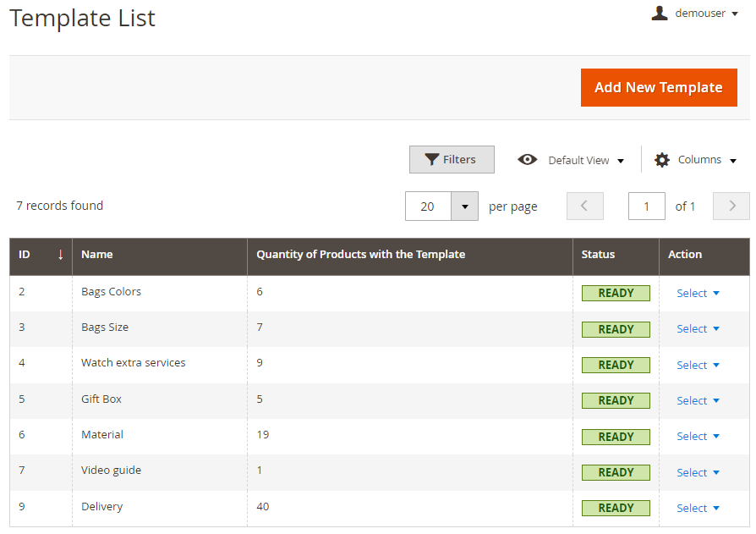The image size is (756, 534).
Task: Open the Columns dropdown
Action: click(x=695, y=160)
